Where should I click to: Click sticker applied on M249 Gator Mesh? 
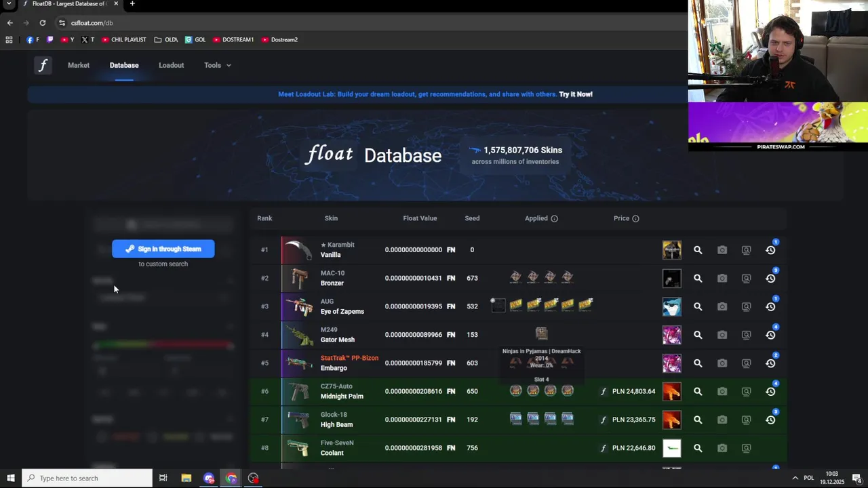pos(541,333)
